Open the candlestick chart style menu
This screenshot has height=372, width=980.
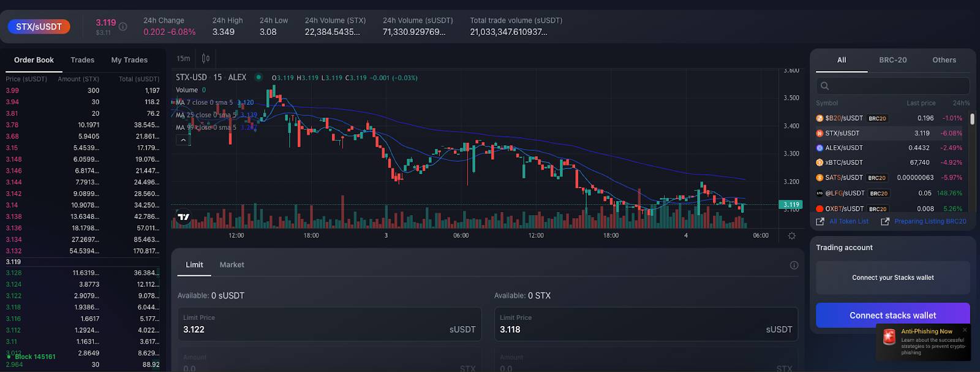(x=206, y=59)
